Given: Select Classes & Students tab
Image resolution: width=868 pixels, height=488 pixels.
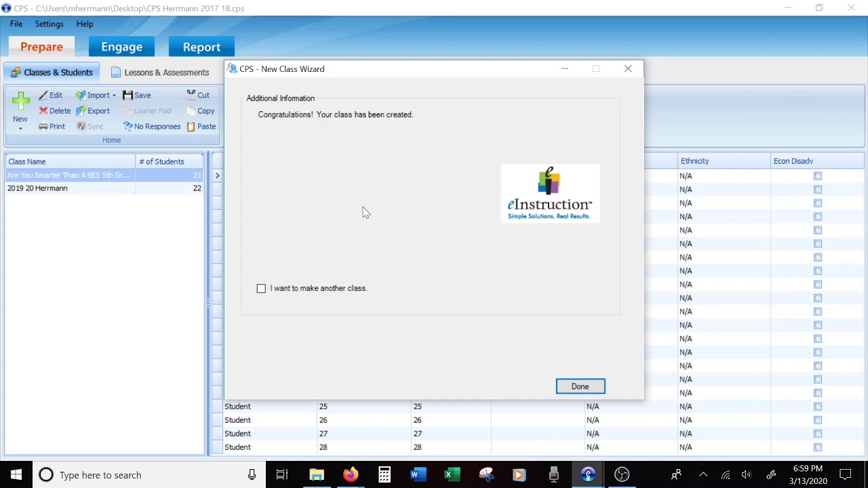Looking at the screenshot, I should (x=52, y=73).
